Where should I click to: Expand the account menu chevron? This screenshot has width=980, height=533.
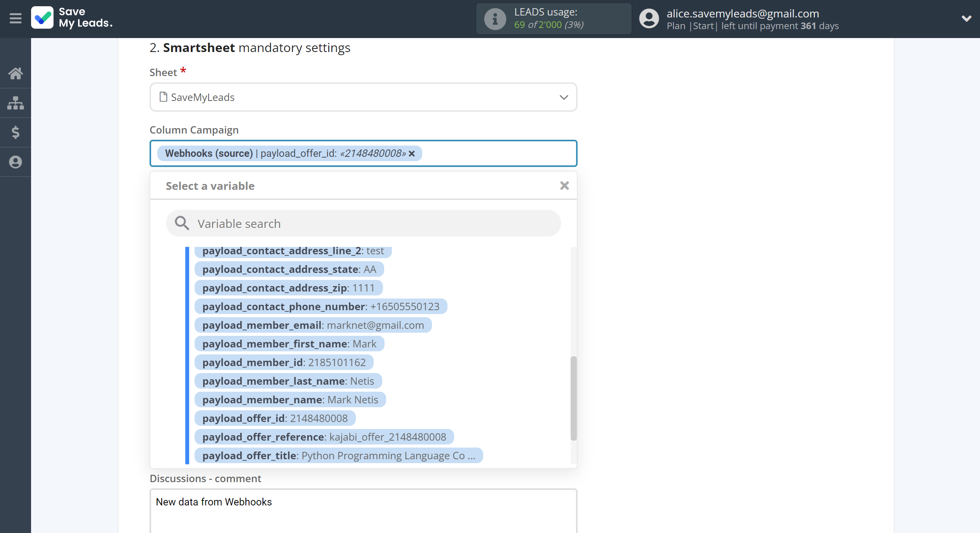[966, 18]
